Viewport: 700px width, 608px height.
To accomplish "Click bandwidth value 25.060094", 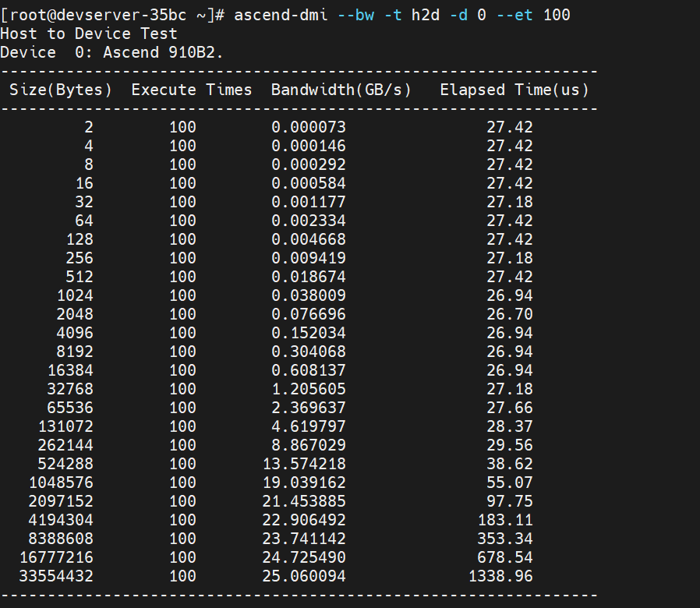I will [x=304, y=577].
